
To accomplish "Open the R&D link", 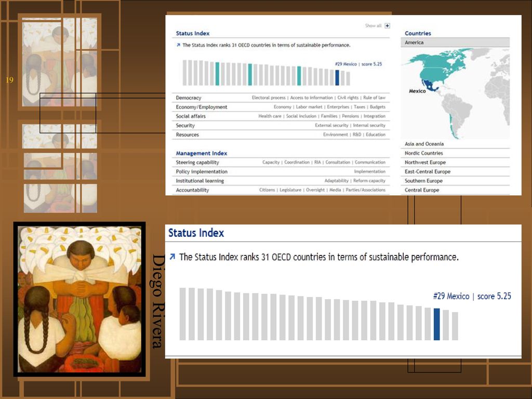I will pos(357,135).
